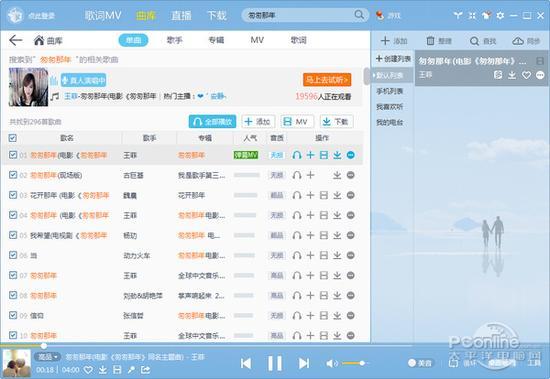Image resolution: width=550 pixels, height=379 pixels.
Task: Click the heart favorite icon in the playlist item
Action: click(x=526, y=75)
